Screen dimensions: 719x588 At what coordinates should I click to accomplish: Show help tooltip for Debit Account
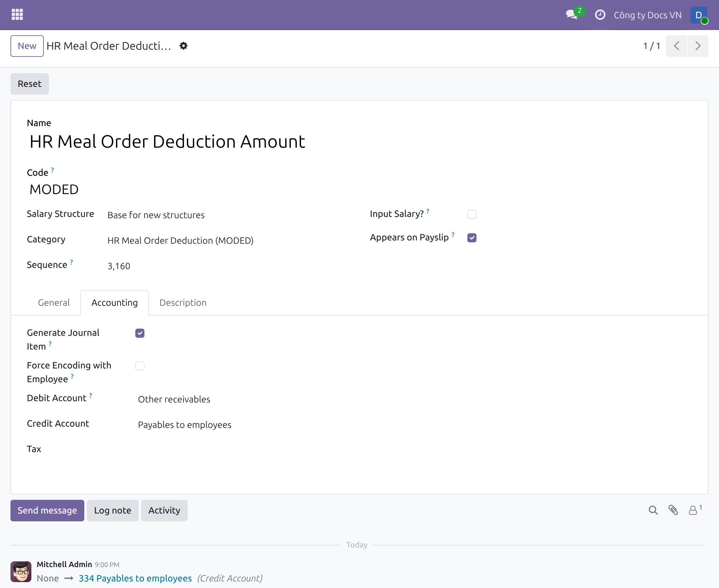click(91, 395)
